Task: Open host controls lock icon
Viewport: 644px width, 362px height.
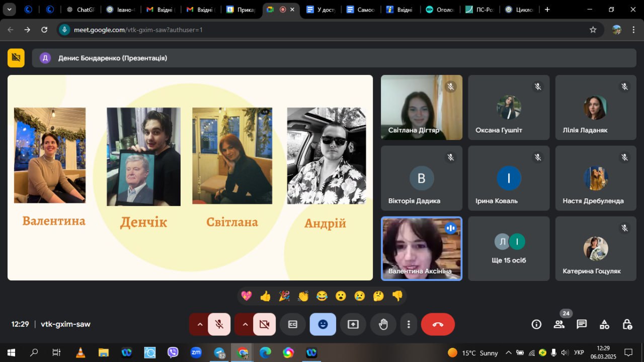Action: 627,324
